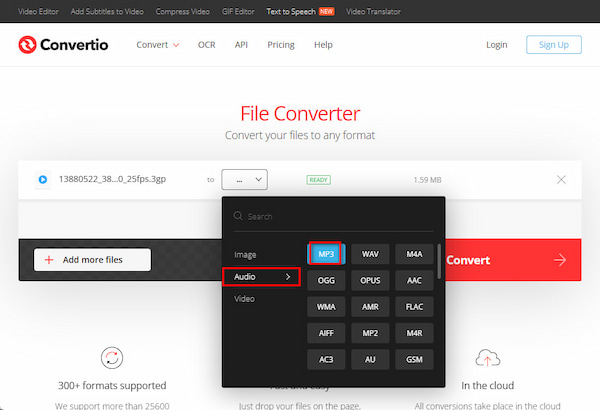Click the 300+ formats supported circular icon
Image resolution: width=600 pixels, height=410 pixels.
tap(112, 358)
